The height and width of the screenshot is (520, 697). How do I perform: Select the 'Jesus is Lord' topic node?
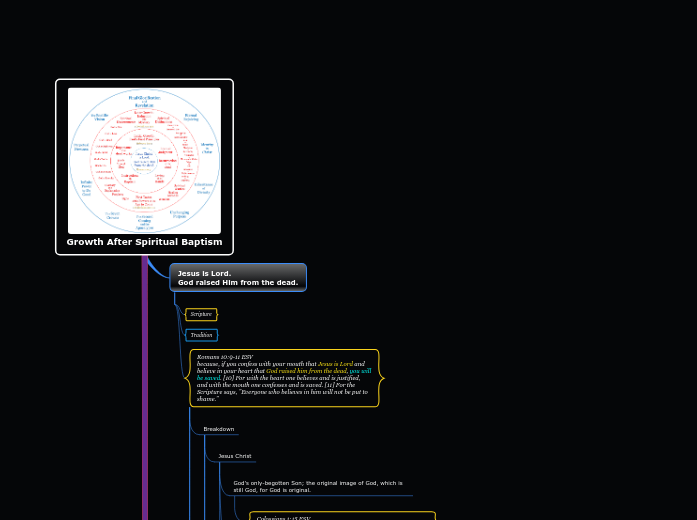238,278
